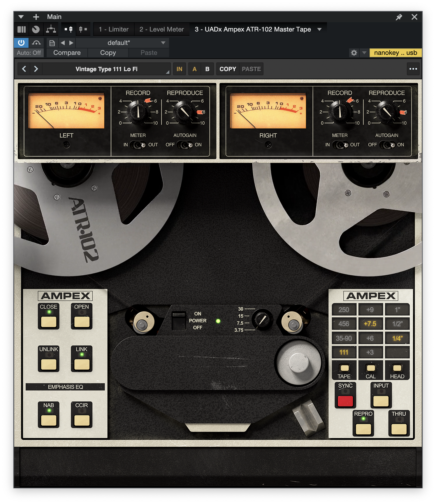Switch to the 2 - Level Meter tab
Viewport: 436px width, 504px height.
point(162,29)
